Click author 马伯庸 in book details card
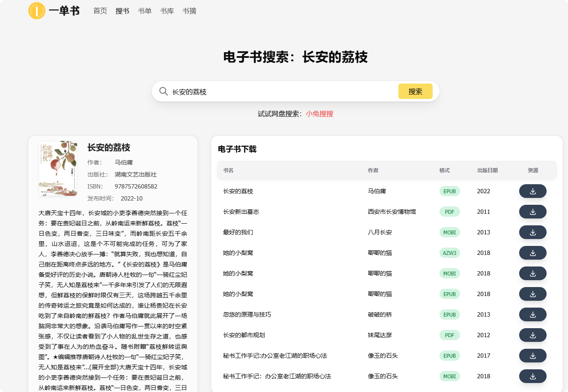This screenshot has height=392, width=568. point(124,162)
